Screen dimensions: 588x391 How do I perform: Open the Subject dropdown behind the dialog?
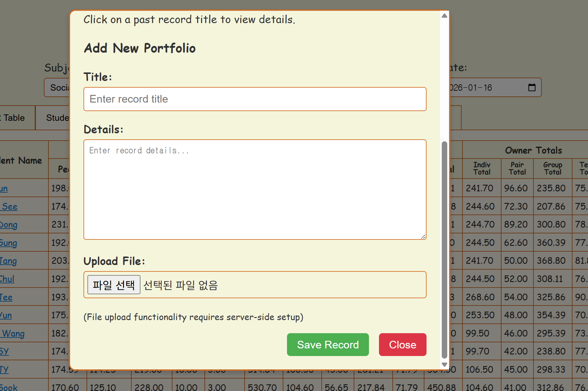pyautogui.click(x=57, y=88)
